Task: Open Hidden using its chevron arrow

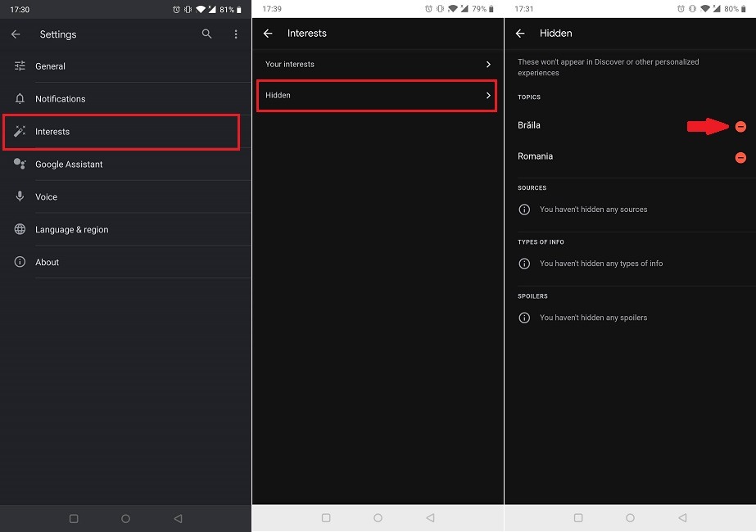Action: (x=488, y=95)
